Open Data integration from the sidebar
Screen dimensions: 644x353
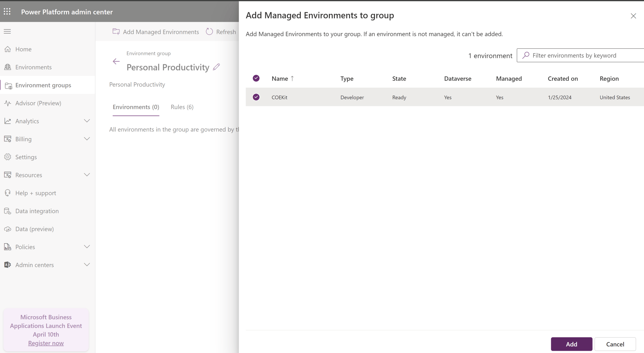(x=7, y=211)
